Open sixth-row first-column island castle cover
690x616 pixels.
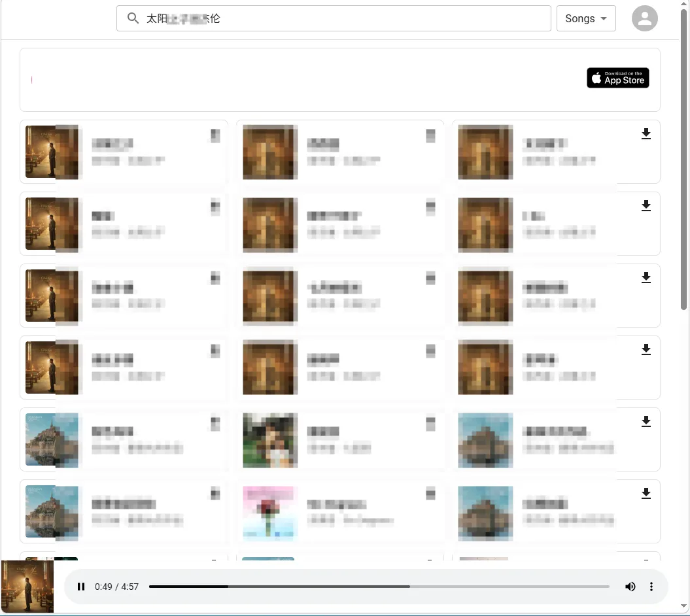tap(52, 513)
